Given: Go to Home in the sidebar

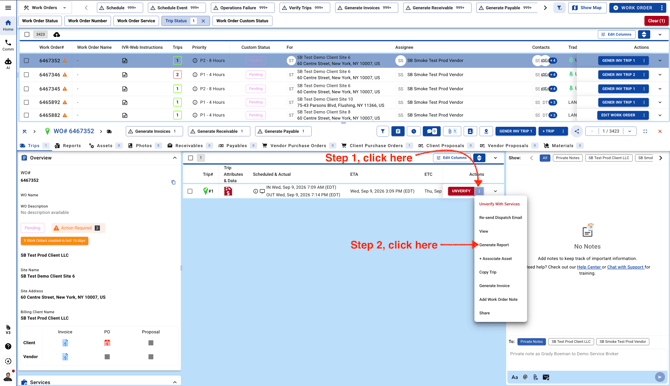Looking at the screenshot, I should point(8,25).
